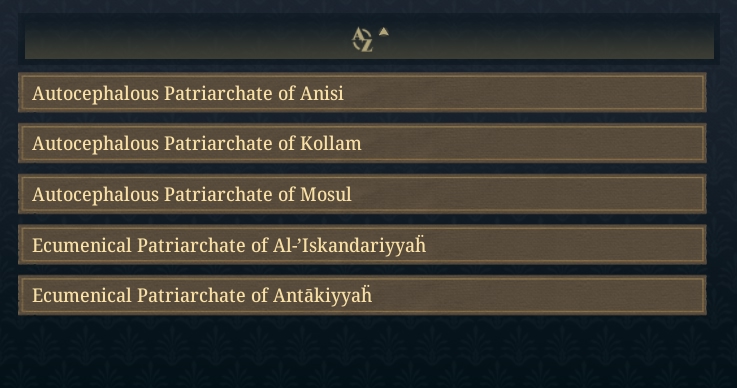Click the word Anisi in first row
This screenshot has height=388, width=737.
click(322, 93)
